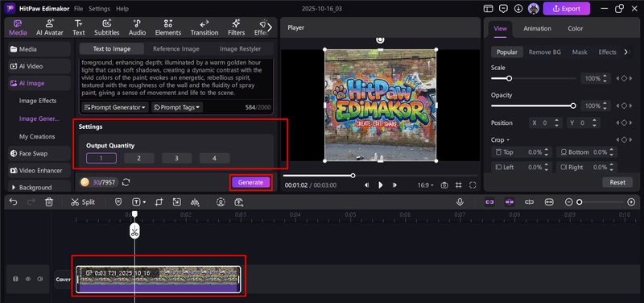Click the scissors on the playhead
644x303 pixels.
[134, 231]
